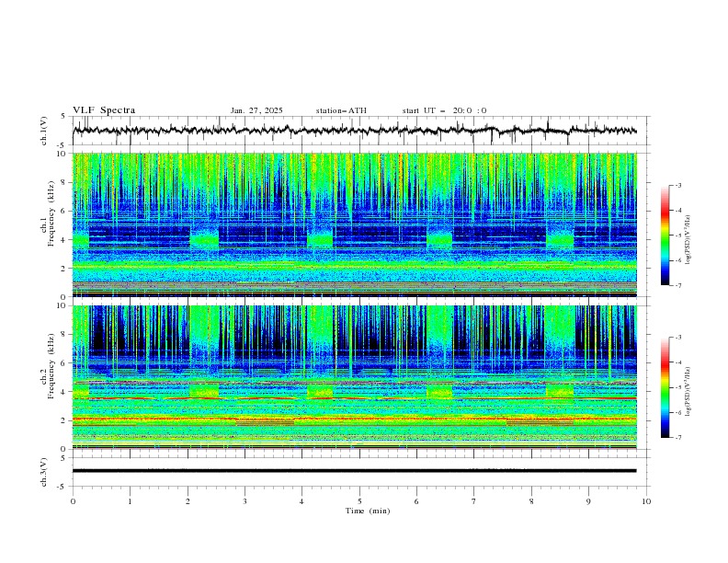The image size is (728, 563).
Task: Click the "8" kHz tick on ch.1 frequency axis
Action: coord(66,182)
